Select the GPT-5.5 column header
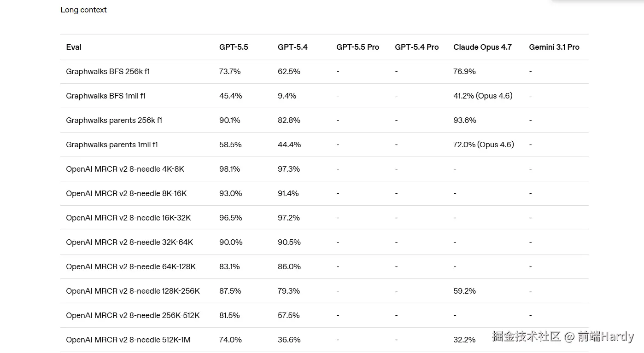The image size is (644, 353). (x=234, y=47)
